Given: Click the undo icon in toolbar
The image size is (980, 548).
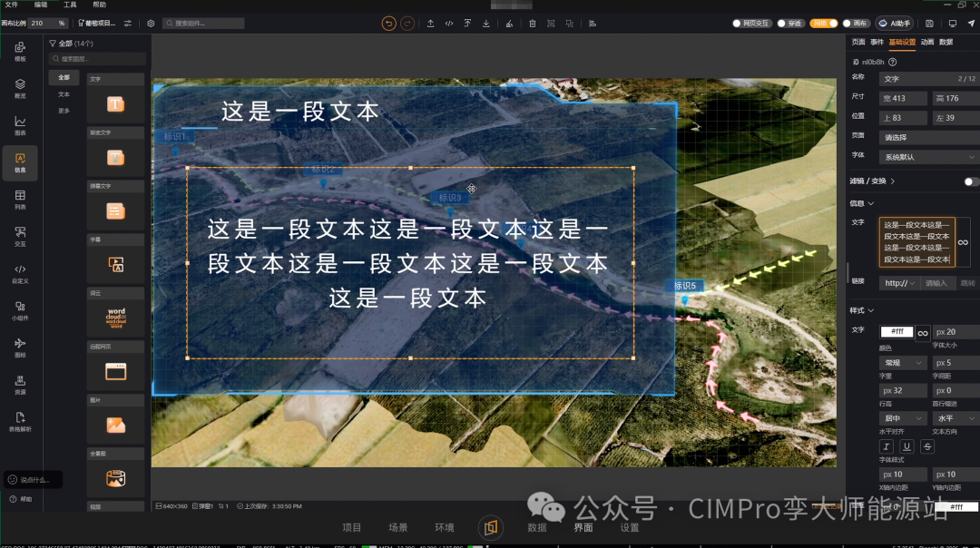Looking at the screenshot, I should (388, 23).
